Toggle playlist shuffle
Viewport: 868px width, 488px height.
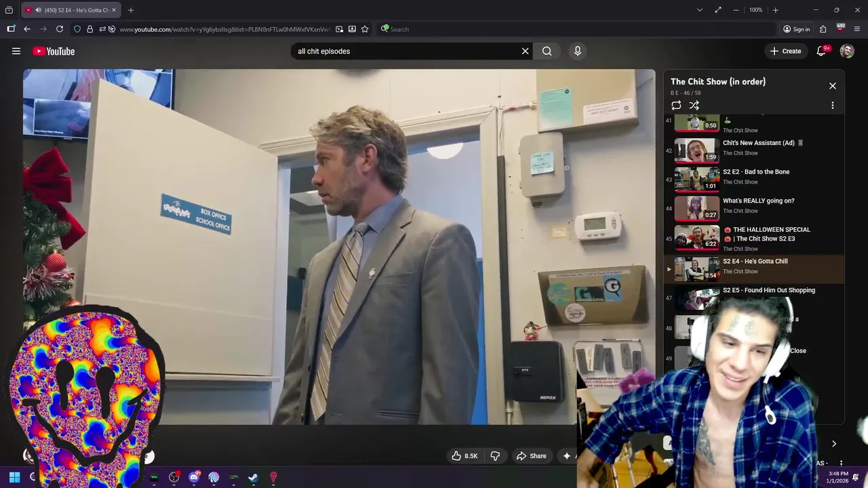pos(694,105)
